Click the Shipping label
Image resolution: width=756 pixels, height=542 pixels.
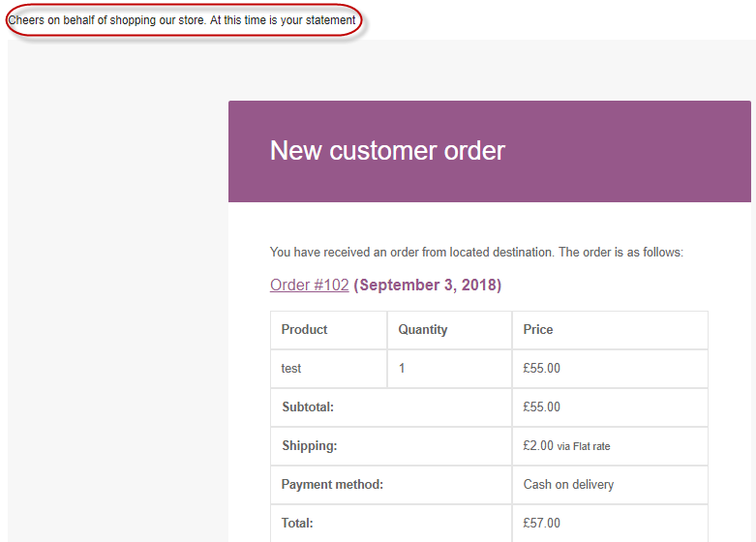[310, 445]
